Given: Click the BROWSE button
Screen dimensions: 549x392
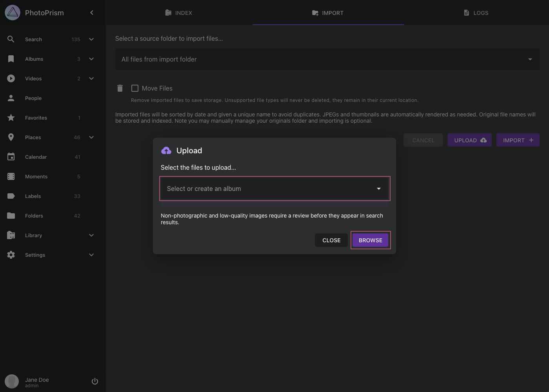Looking at the screenshot, I should (x=370, y=240).
